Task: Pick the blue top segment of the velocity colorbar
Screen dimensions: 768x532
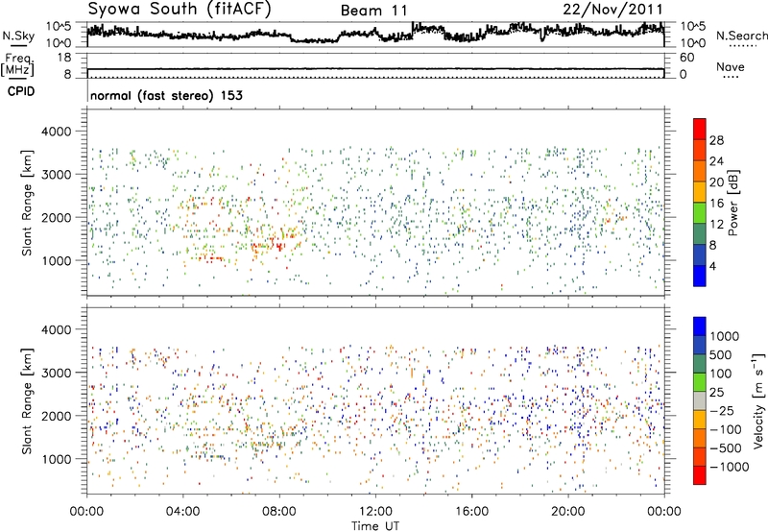Action: coord(700,326)
